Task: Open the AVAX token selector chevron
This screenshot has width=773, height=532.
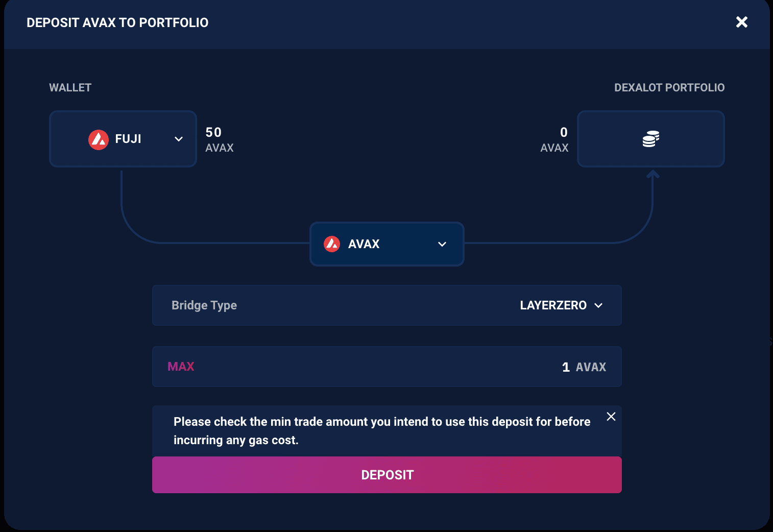Action: (442, 244)
